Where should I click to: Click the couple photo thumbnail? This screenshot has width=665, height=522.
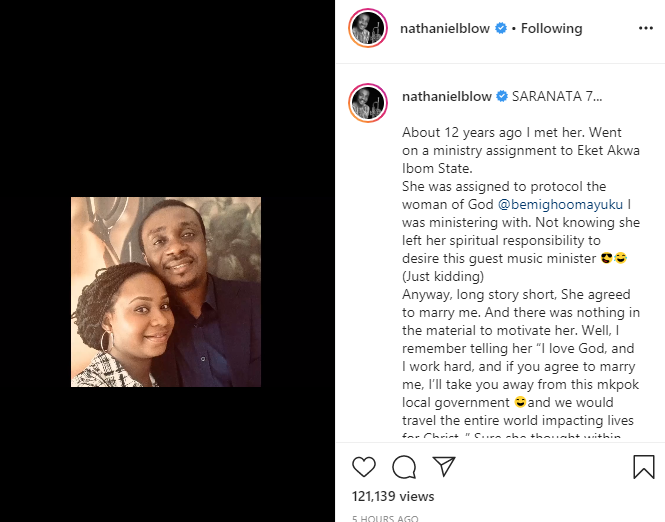click(x=166, y=291)
